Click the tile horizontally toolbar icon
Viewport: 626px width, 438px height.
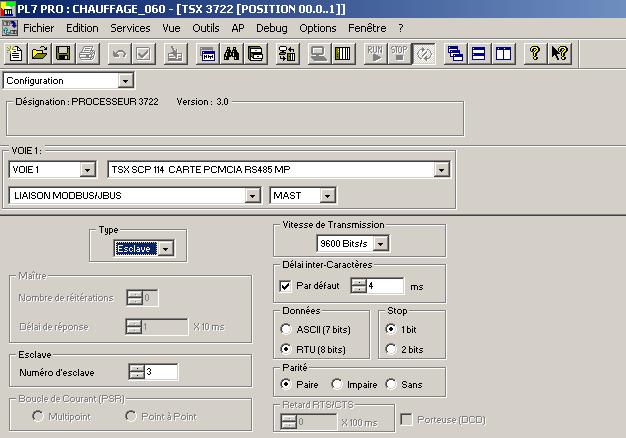(479, 54)
